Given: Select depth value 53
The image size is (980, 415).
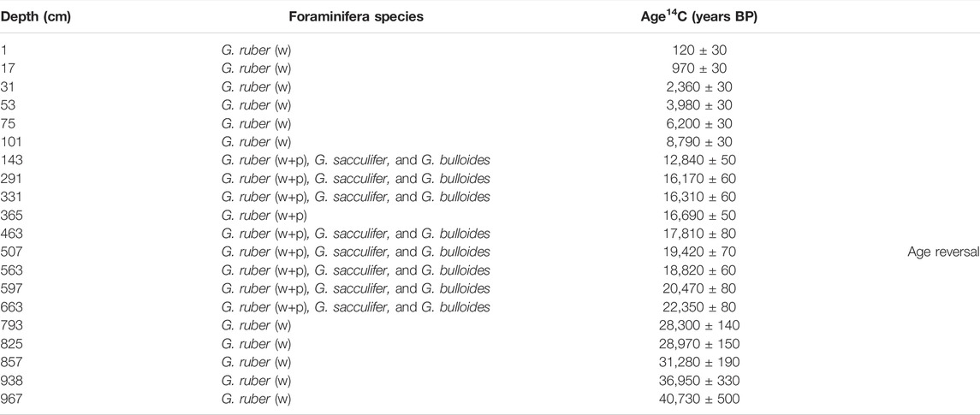Looking at the screenshot, I should coord(6,105).
